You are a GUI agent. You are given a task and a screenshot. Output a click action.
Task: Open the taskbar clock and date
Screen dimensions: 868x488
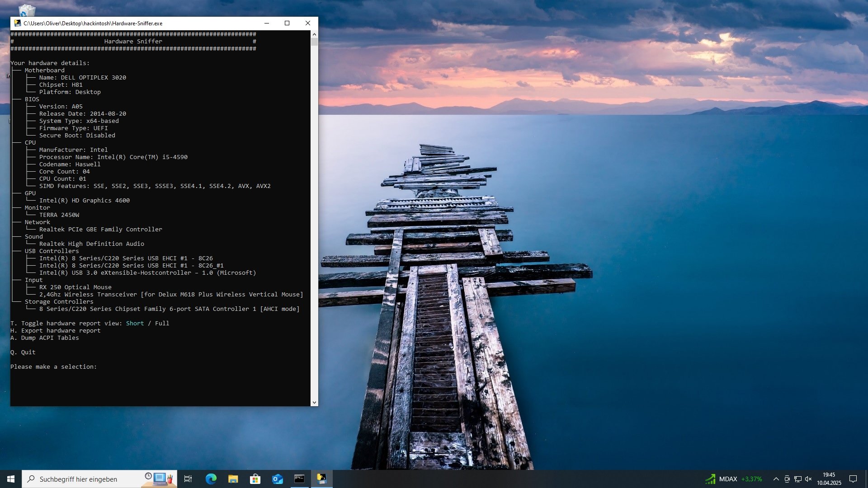tap(829, 479)
